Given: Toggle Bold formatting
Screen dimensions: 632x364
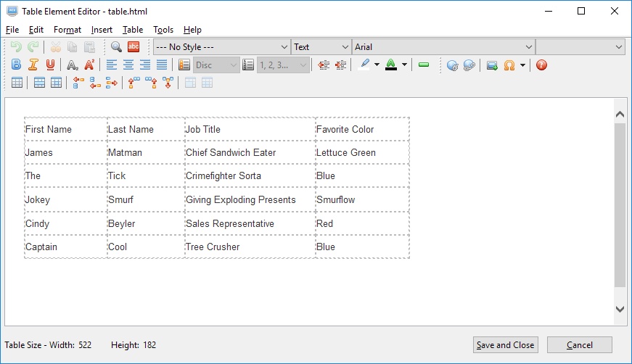Looking at the screenshot, I should [16, 65].
